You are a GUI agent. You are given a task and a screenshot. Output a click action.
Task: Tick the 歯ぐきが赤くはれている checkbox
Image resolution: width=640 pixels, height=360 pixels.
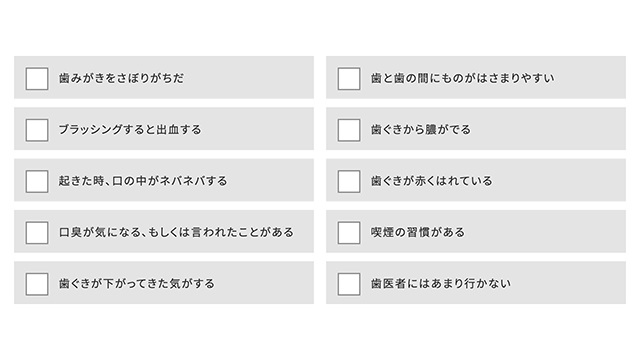coord(349,181)
